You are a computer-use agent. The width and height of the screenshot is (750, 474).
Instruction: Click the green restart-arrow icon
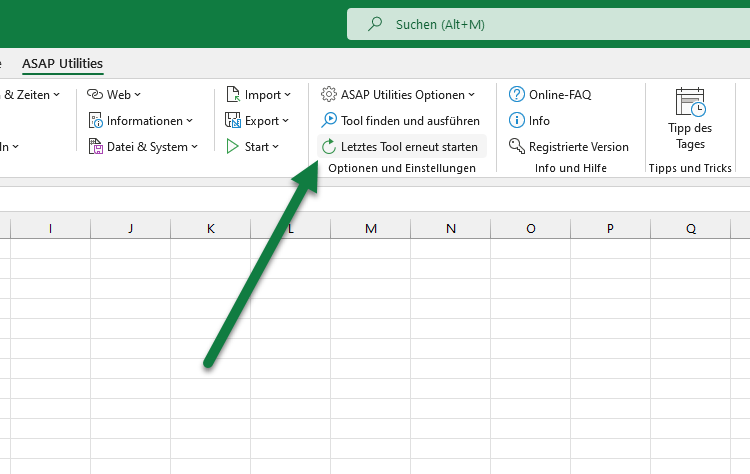point(329,146)
